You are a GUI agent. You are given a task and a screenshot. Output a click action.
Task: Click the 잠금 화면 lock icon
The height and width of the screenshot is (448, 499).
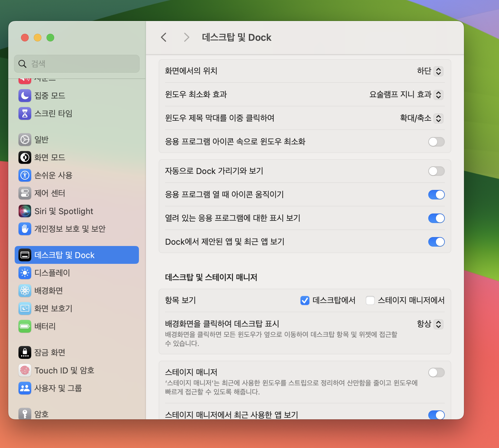25,352
